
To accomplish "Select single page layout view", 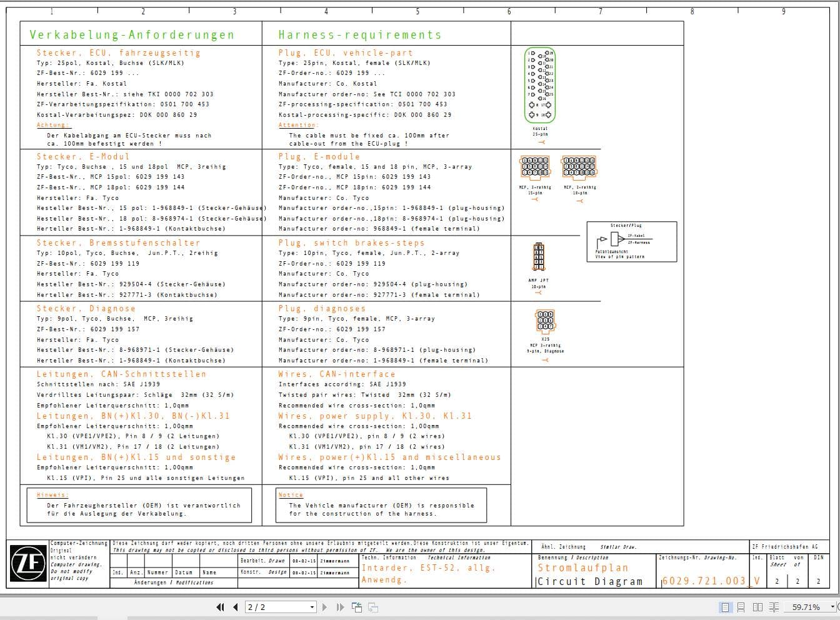I will [726, 607].
